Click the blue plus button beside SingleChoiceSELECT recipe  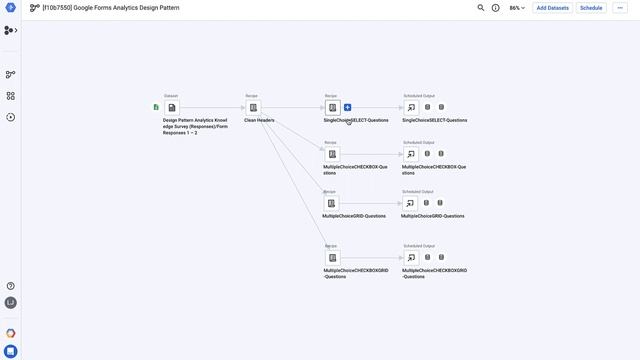coord(347,107)
